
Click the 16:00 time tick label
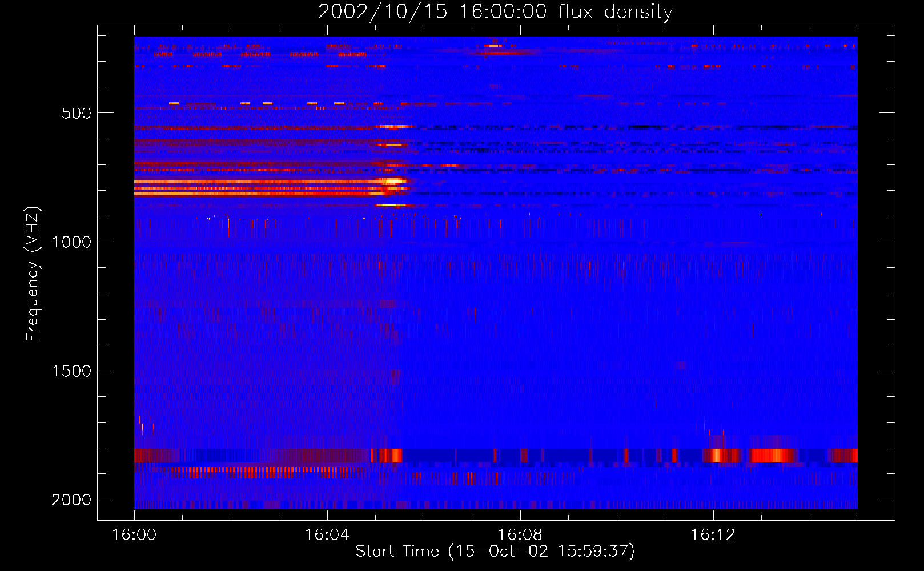tap(134, 534)
